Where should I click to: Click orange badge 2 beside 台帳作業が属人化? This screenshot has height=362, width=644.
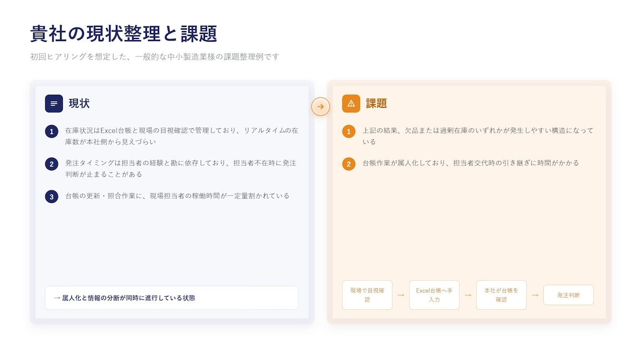pyautogui.click(x=348, y=164)
